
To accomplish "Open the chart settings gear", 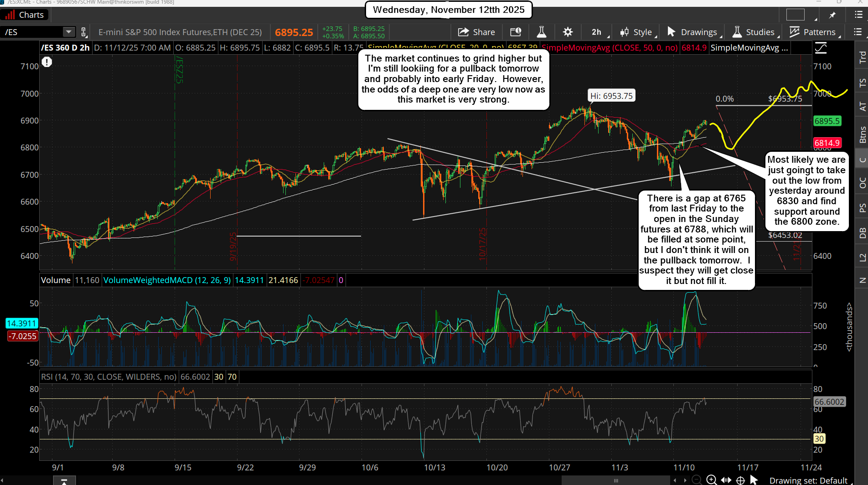I will [x=568, y=32].
